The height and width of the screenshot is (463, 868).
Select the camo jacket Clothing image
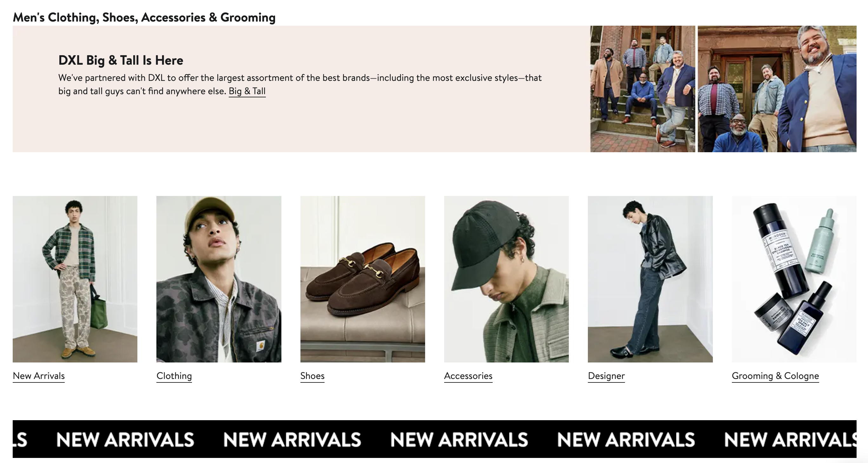point(219,279)
